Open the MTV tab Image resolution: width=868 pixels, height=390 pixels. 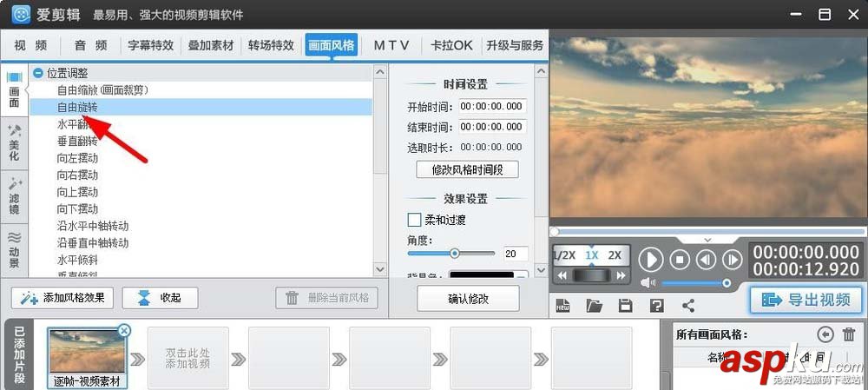pyautogui.click(x=391, y=45)
